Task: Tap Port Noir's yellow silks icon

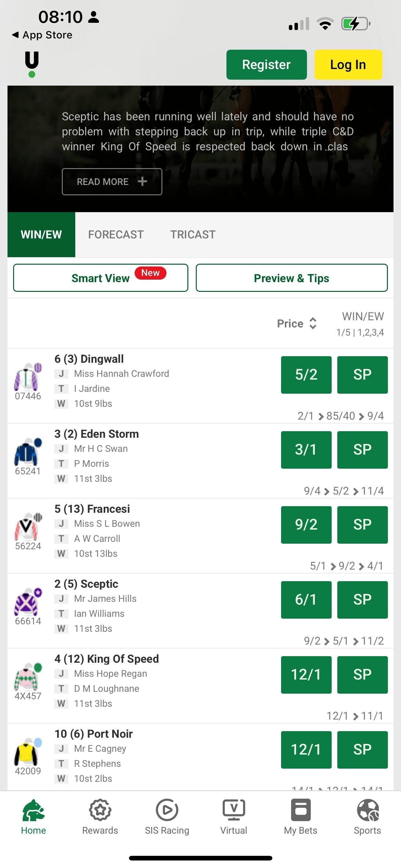Action: pos(27,752)
